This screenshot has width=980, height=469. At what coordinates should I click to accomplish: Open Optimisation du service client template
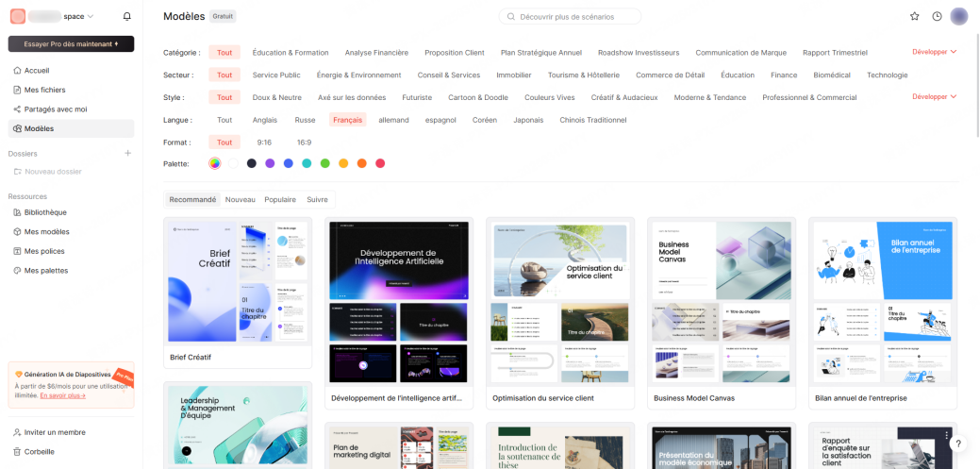[560, 312]
